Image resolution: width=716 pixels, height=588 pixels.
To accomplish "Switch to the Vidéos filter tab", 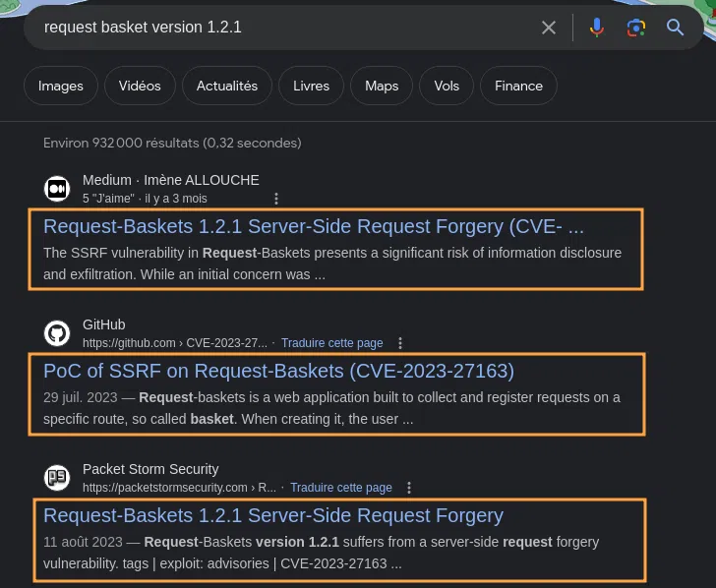I will coord(140,86).
